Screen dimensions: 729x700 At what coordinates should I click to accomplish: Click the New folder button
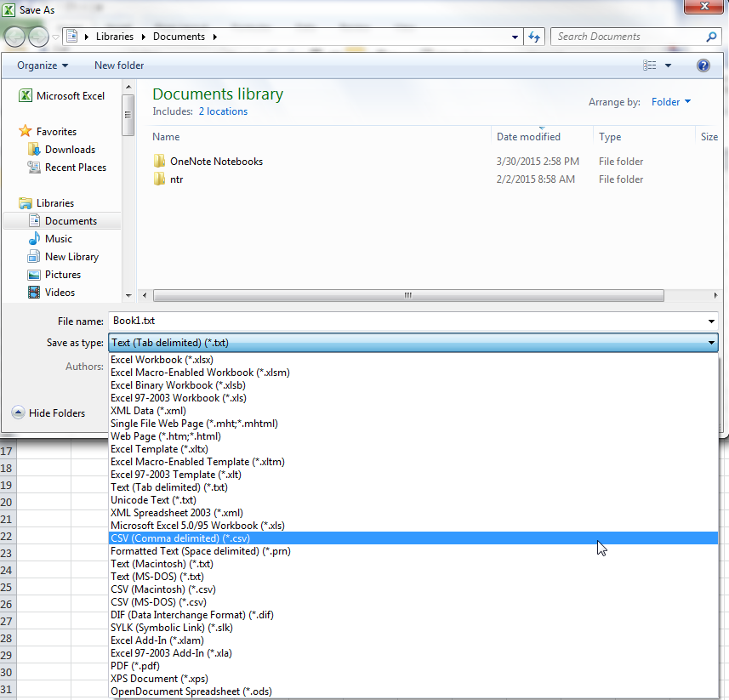click(x=119, y=65)
